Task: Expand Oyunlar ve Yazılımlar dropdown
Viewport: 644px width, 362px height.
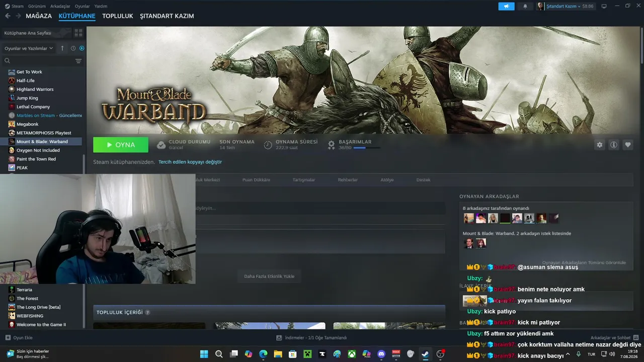Action: coord(29,48)
